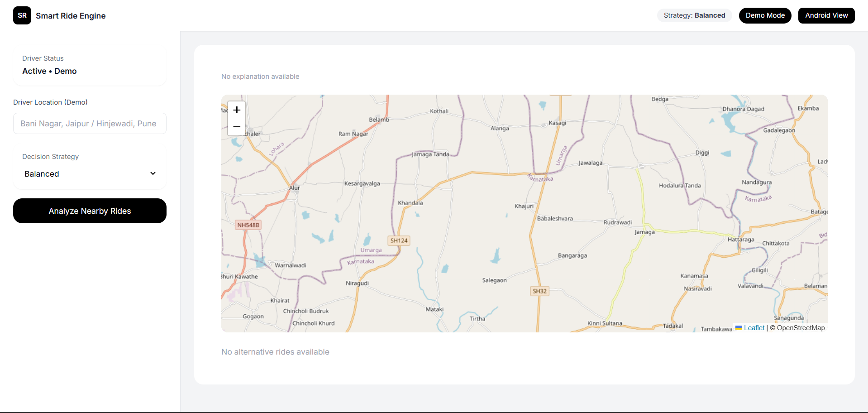This screenshot has width=868, height=413.
Task: Click the SH124 road shield on map
Action: coord(399,240)
